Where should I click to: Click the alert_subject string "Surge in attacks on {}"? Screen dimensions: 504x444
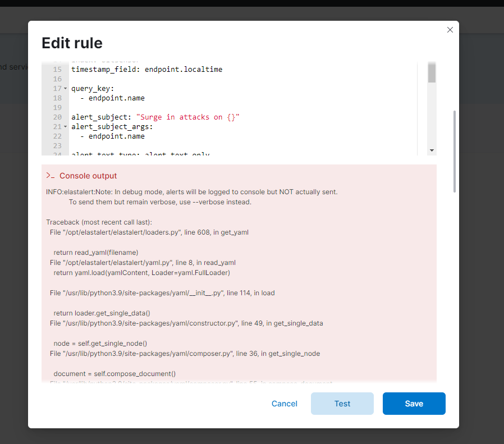187,117
